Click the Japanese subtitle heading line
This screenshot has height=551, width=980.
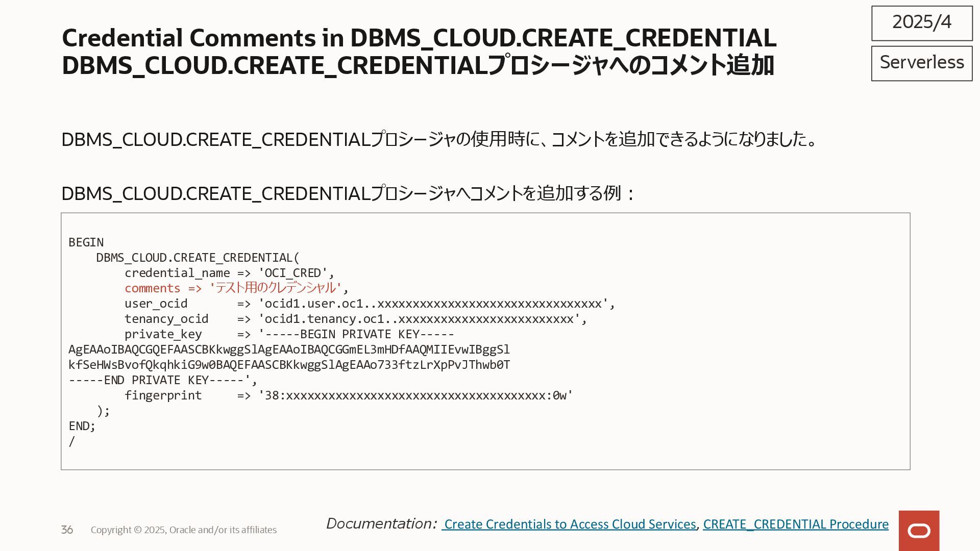coord(418,66)
